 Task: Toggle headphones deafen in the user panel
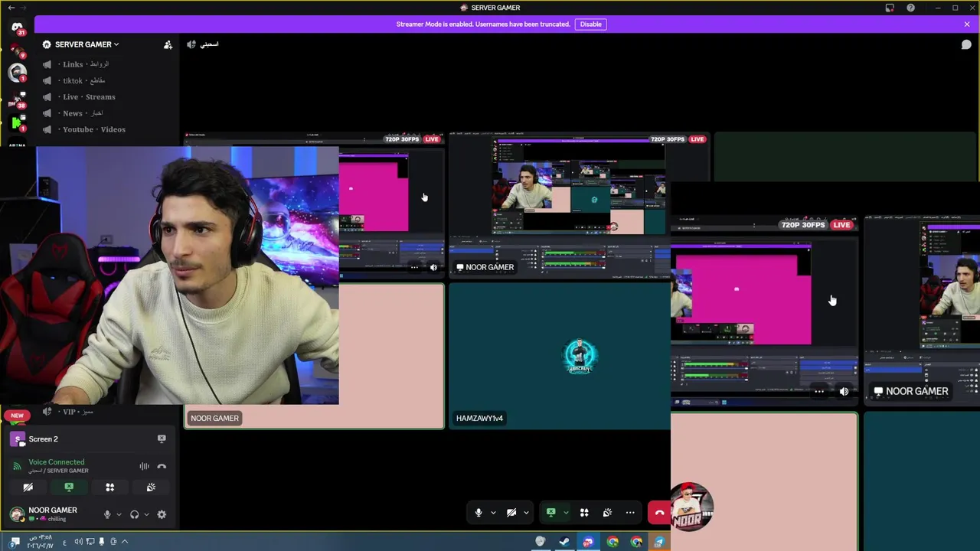coord(134,515)
